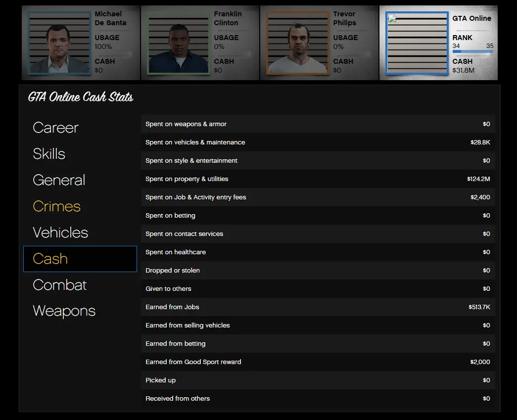Click the 'Picked up' row
Screen dimensions: 517x420
click(x=318, y=380)
